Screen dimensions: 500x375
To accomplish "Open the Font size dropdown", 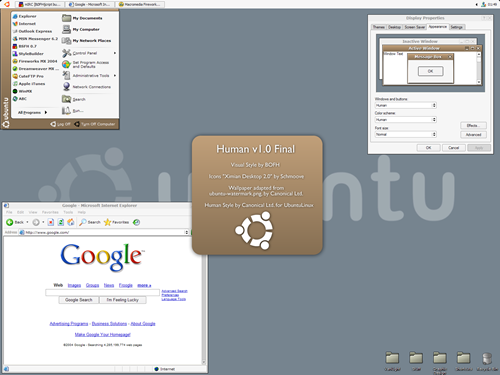I will (x=434, y=134).
